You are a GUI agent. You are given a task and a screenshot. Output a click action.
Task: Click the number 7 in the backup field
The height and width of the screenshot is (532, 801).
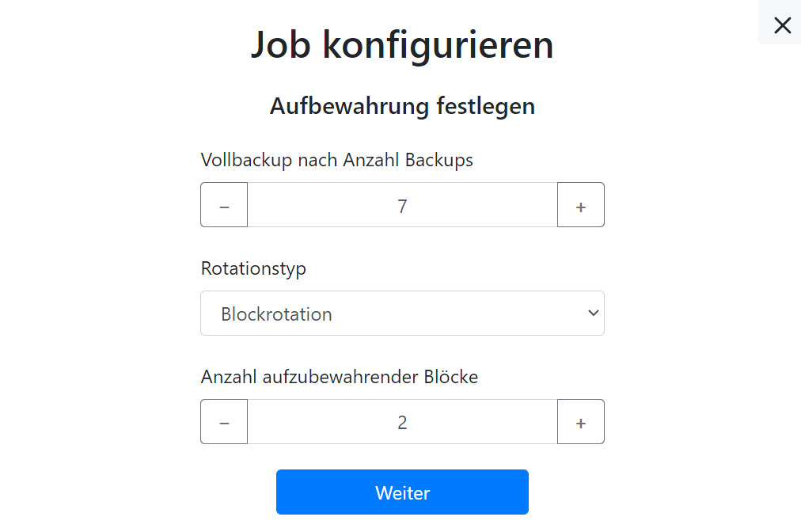pos(402,206)
